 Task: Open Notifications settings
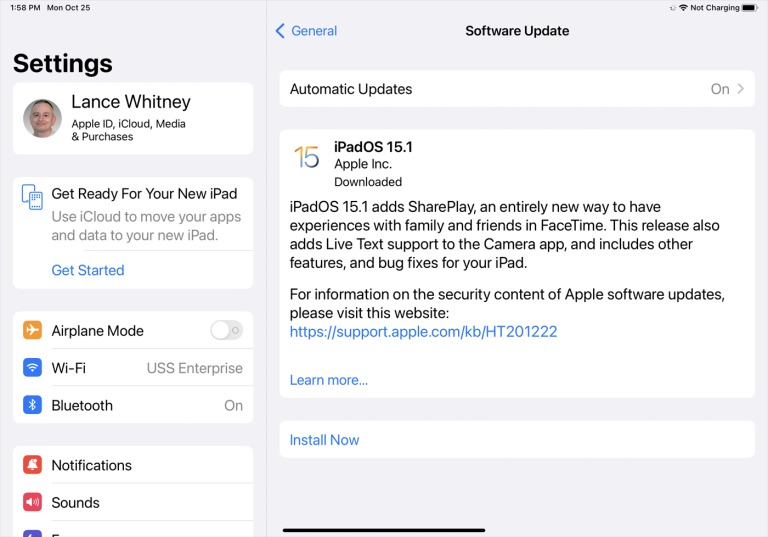(x=133, y=464)
